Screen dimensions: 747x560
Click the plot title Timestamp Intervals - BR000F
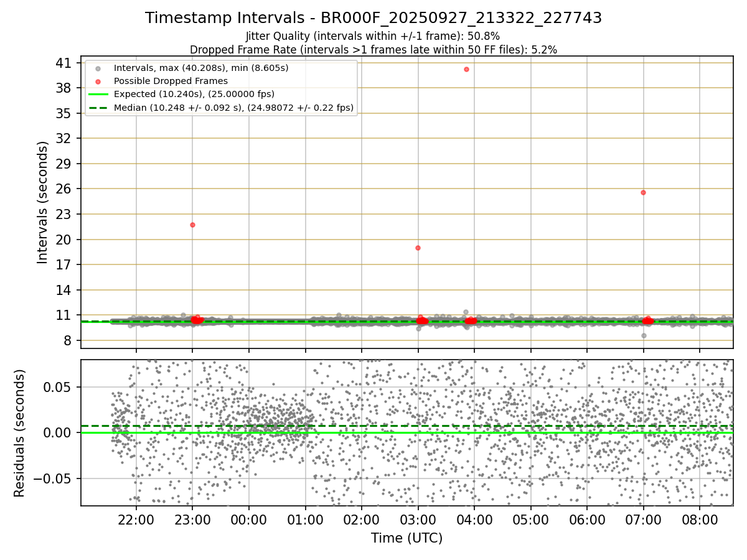pos(374,18)
